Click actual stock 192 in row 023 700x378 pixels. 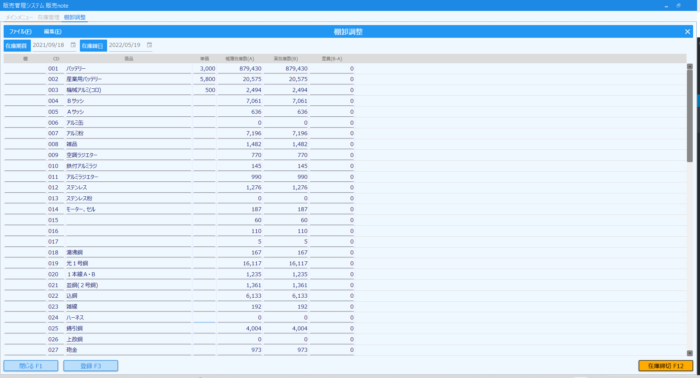286,307
